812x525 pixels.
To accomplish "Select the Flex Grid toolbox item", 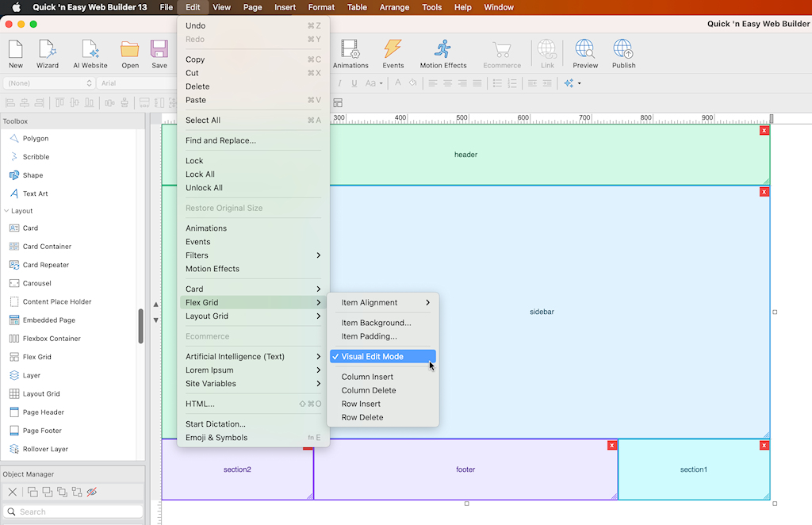I will tap(36, 357).
